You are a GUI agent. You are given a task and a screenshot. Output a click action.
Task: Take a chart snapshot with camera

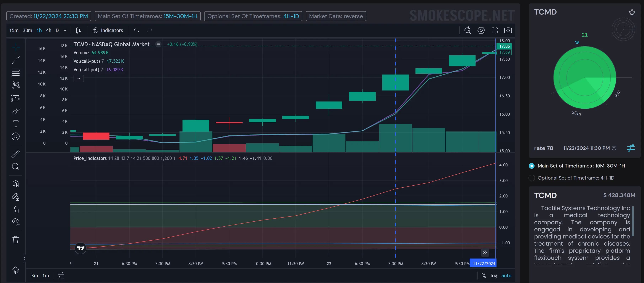[x=508, y=31]
